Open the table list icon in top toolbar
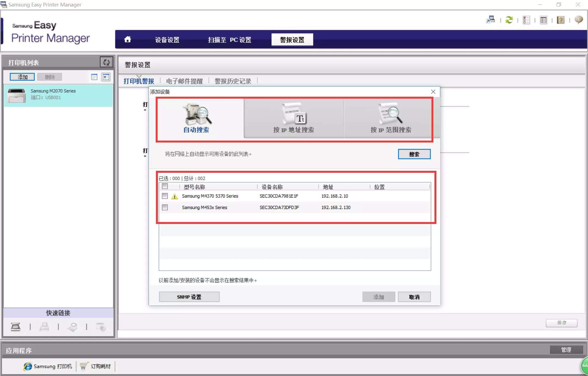 pyautogui.click(x=543, y=20)
